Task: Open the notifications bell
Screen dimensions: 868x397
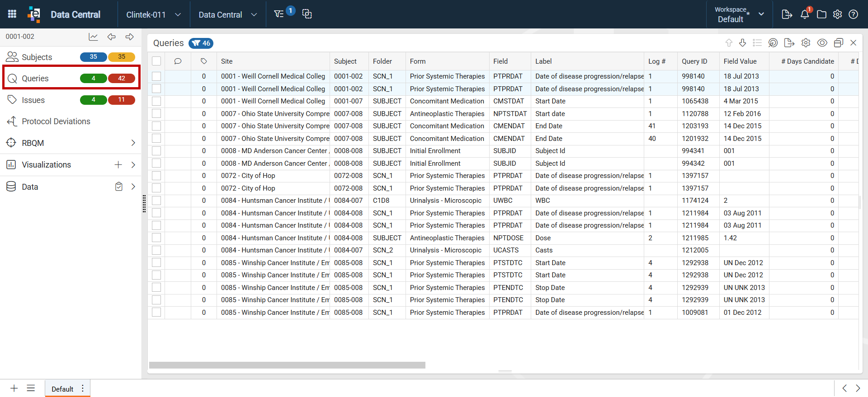Action: click(805, 14)
